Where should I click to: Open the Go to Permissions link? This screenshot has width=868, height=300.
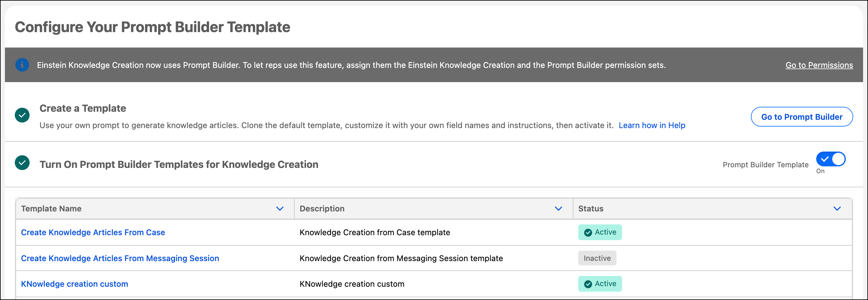click(x=819, y=65)
